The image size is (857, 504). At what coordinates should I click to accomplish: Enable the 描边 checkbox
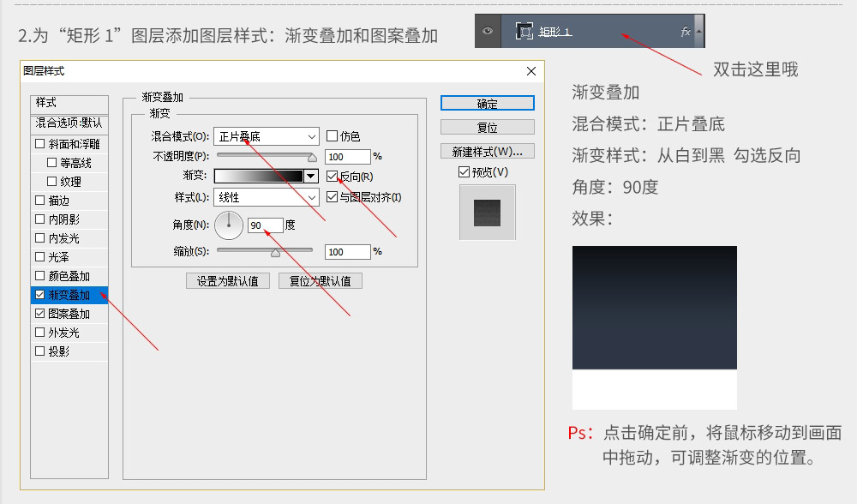tap(40, 200)
